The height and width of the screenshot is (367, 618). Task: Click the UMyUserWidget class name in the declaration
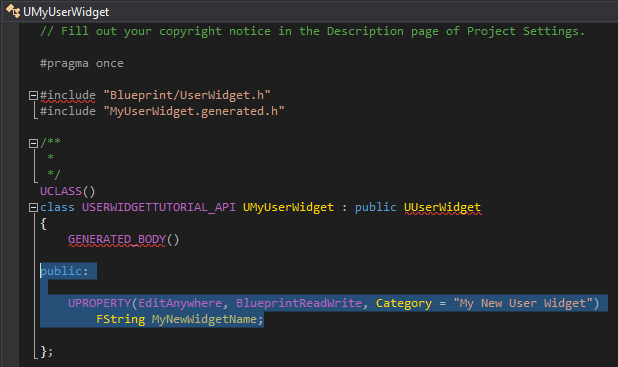(x=288, y=207)
